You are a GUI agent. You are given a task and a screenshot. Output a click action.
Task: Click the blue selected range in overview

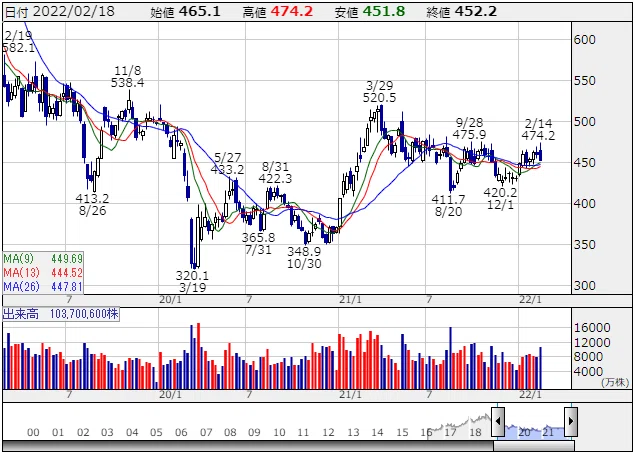534,432
